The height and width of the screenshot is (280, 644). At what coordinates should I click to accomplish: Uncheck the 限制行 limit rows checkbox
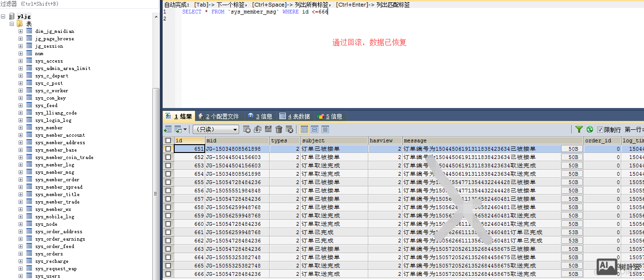(600, 129)
